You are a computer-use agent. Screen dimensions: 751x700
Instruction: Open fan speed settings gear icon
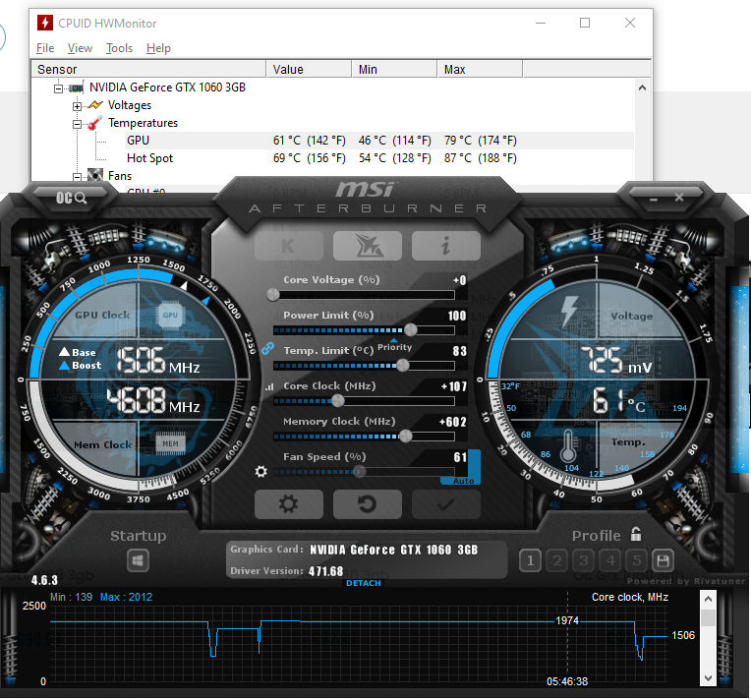tap(261, 472)
